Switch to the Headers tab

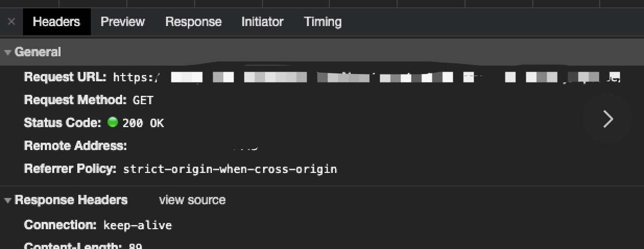tap(56, 22)
